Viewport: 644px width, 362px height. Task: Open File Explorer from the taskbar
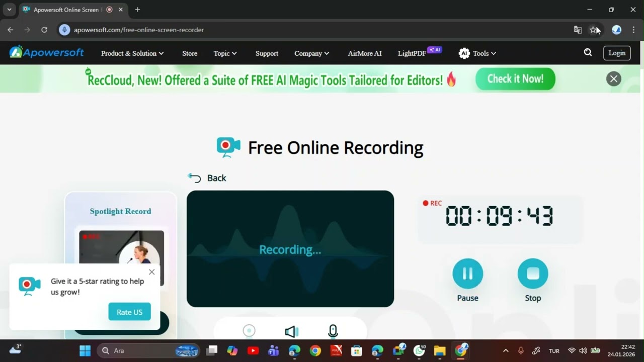(440, 350)
